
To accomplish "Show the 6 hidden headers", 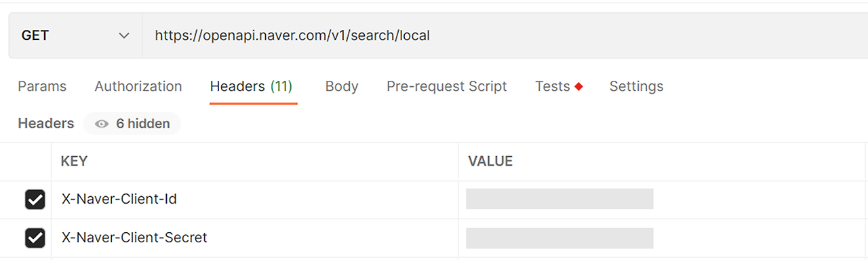I will [132, 124].
